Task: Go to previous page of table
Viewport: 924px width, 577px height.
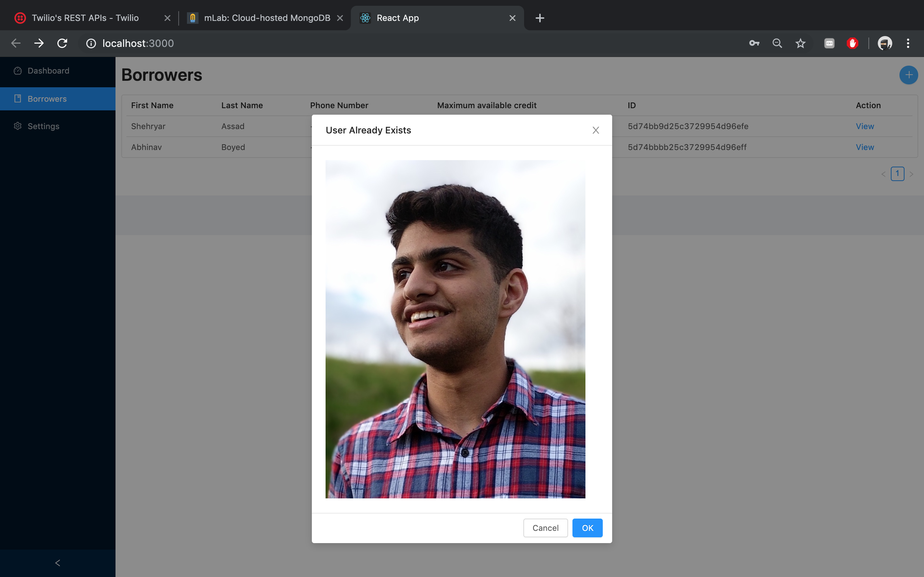Action: point(883,174)
